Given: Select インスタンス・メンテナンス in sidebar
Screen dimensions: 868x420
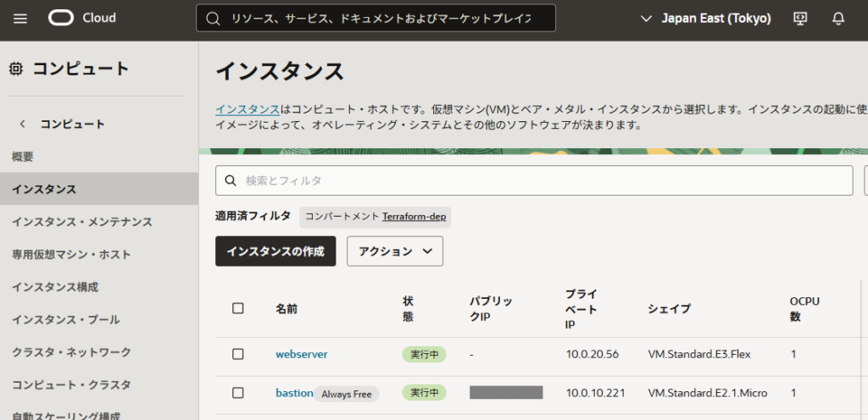Looking at the screenshot, I should click(x=81, y=222).
